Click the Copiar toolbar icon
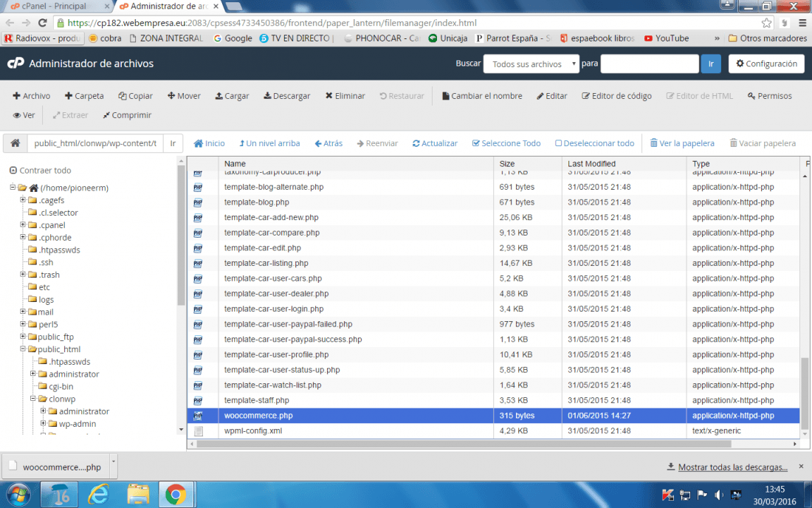The height and width of the screenshot is (508, 812). coord(136,96)
